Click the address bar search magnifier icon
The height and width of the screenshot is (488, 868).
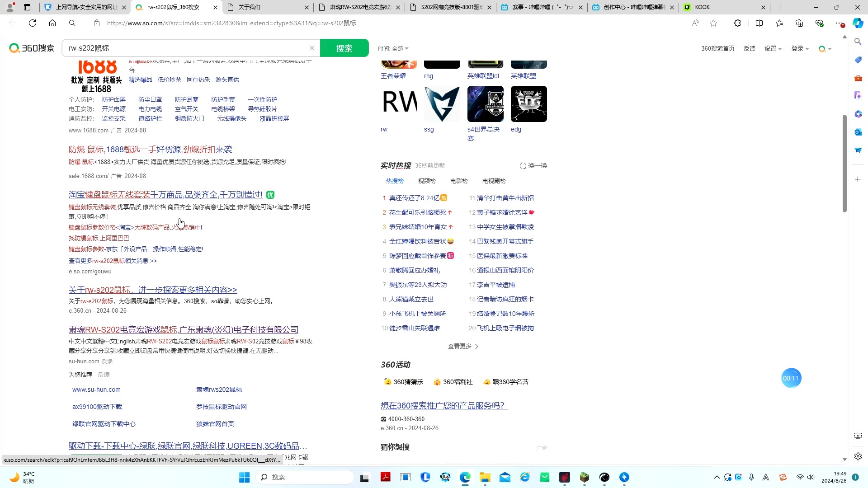point(72,23)
